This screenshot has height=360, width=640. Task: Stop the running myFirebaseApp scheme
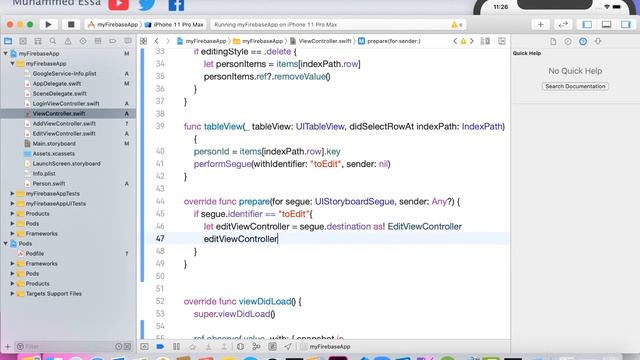[71, 24]
